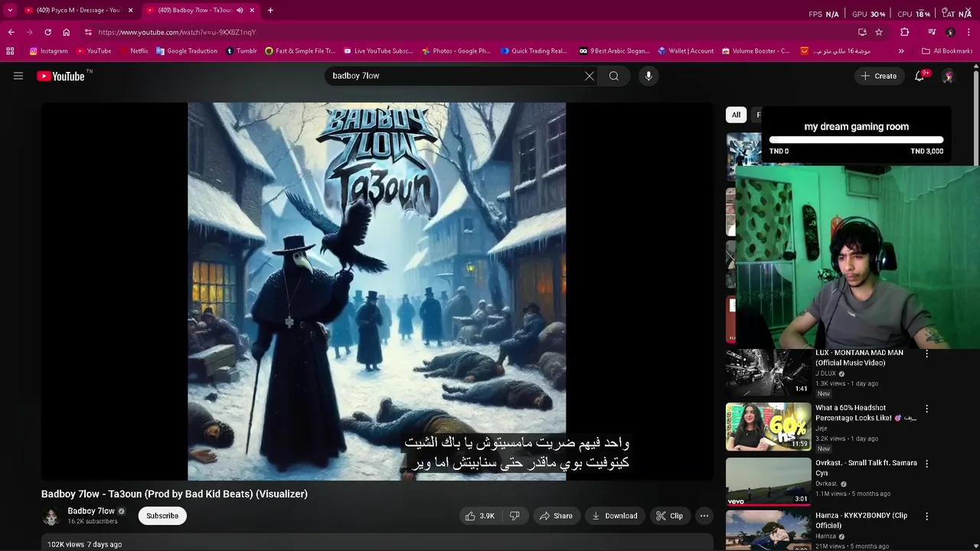This screenshot has width=980, height=551.
Task: Open browser extensions puzzle icon
Action: click(904, 32)
